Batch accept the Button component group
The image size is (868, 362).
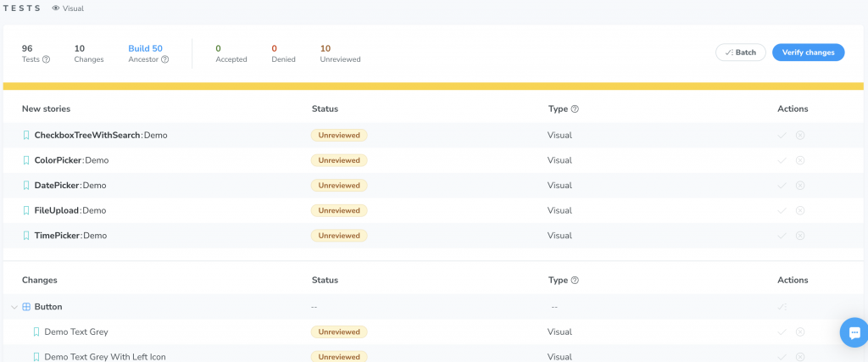point(782,307)
